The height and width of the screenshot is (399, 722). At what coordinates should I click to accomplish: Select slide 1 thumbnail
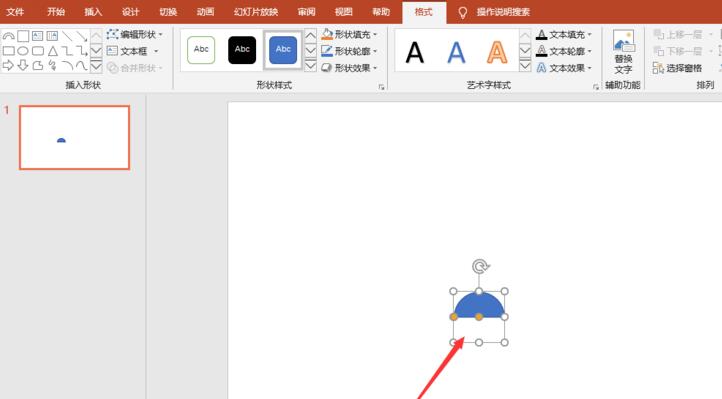75,138
